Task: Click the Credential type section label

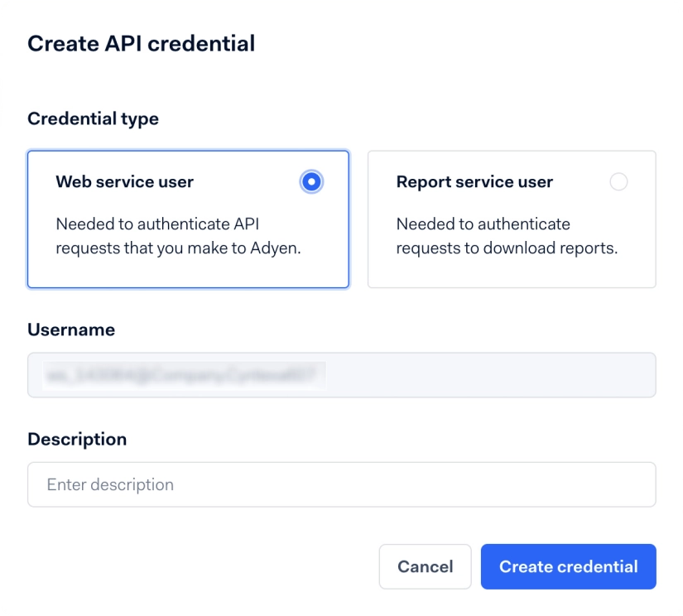Action: 93,118
